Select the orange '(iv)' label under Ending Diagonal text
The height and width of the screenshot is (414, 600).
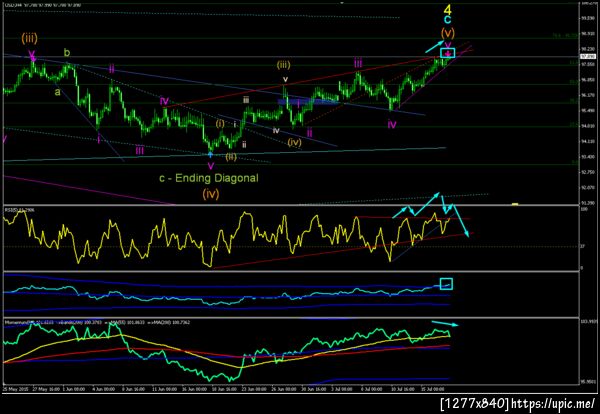click(211, 194)
